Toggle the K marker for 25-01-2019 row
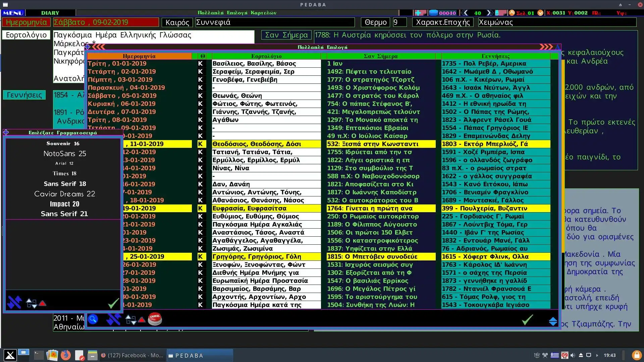Screen dimensions: 644x362 [x=201, y=257]
